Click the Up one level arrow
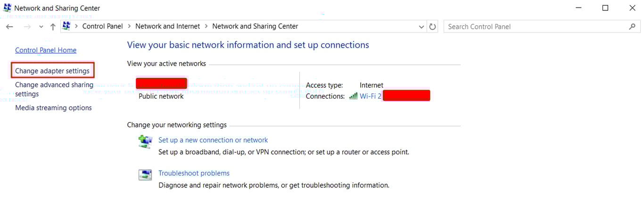 pos(53,27)
